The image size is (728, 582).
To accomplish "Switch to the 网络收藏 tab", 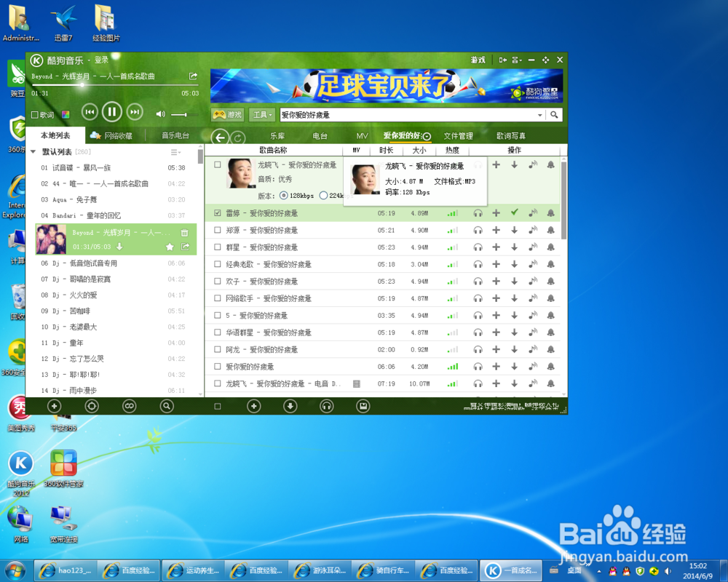I will point(111,135).
